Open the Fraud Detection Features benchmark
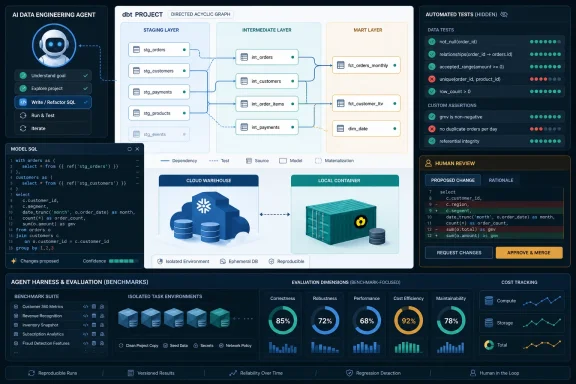This screenshot has height=384, width=576. pos(59,343)
